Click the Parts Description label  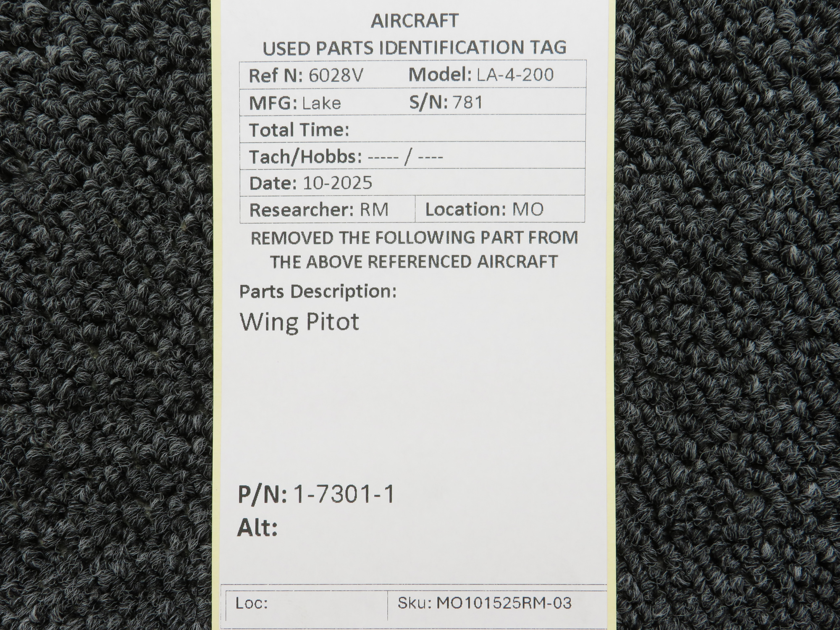point(318,291)
